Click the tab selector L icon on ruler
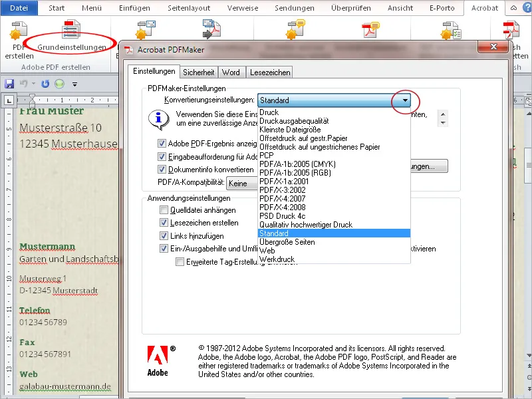532x399 pixels. 9,100
